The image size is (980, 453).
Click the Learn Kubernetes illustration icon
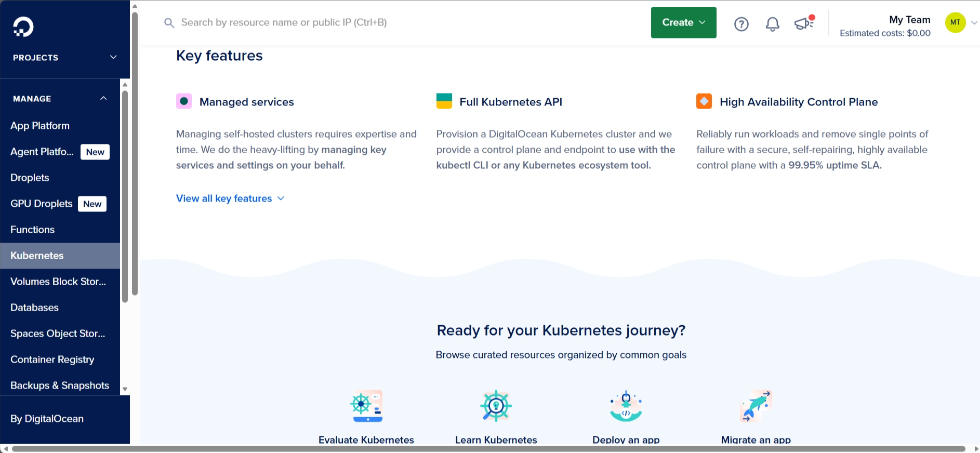(496, 406)
